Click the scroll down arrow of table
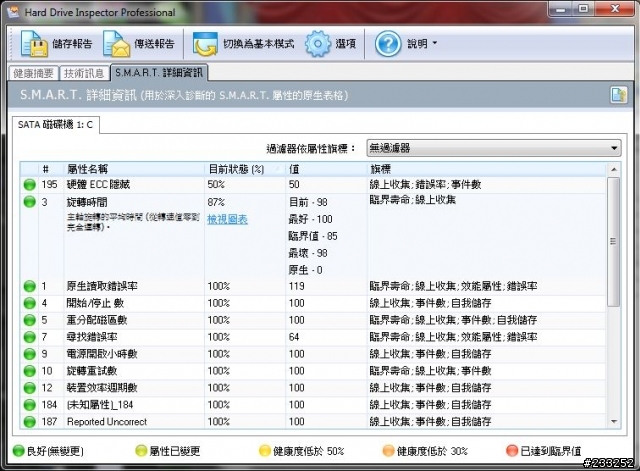Viewport: 640px width, 471px height. (x=614, y=422)
